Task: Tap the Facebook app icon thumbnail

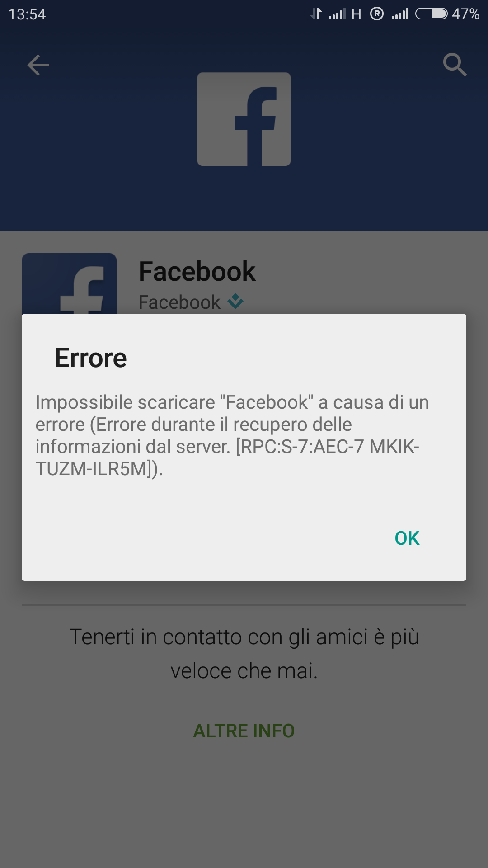Action: (x=69, y=283)
